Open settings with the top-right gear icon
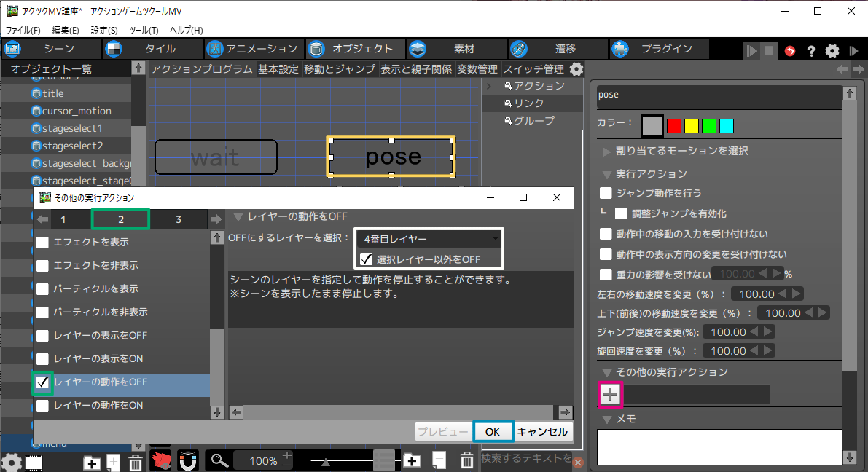868x472 pixels. 832,51
